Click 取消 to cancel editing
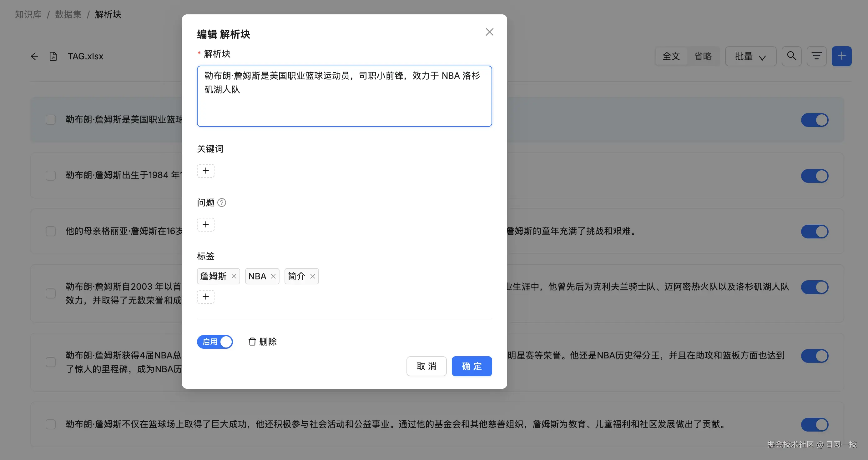 (426, 366)
